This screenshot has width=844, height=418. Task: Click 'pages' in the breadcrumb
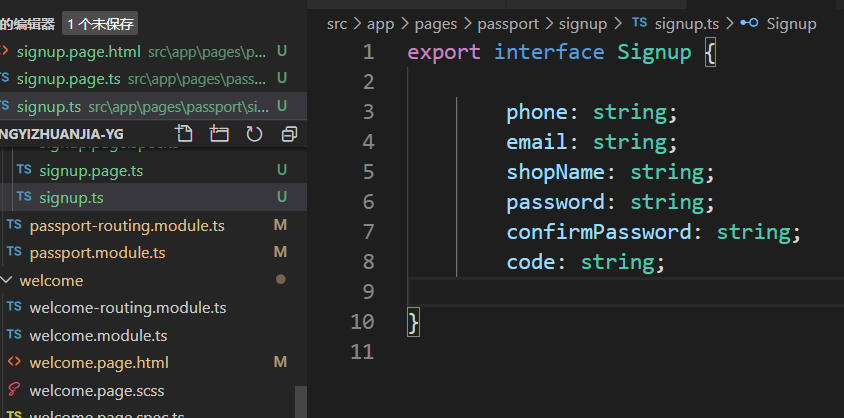click(435, 24)
